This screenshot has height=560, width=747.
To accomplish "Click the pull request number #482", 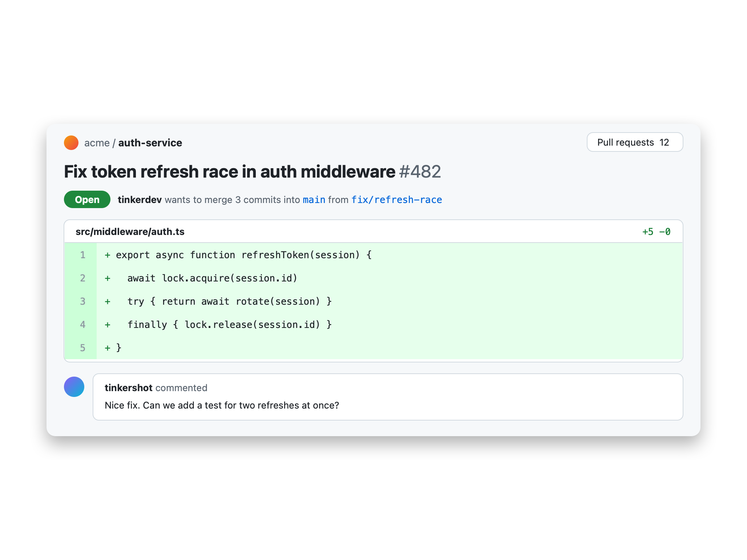I will tap(420, 171).
